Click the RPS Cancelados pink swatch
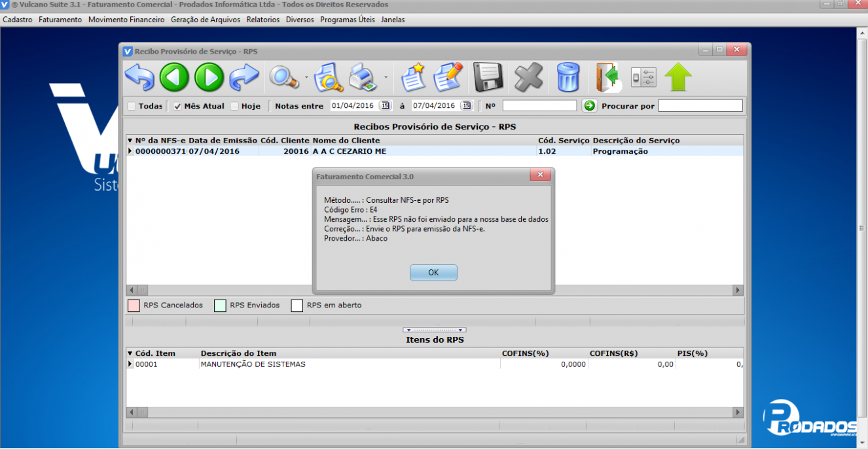The width and height of the screenshot is (868, 450). click(134, 305)
